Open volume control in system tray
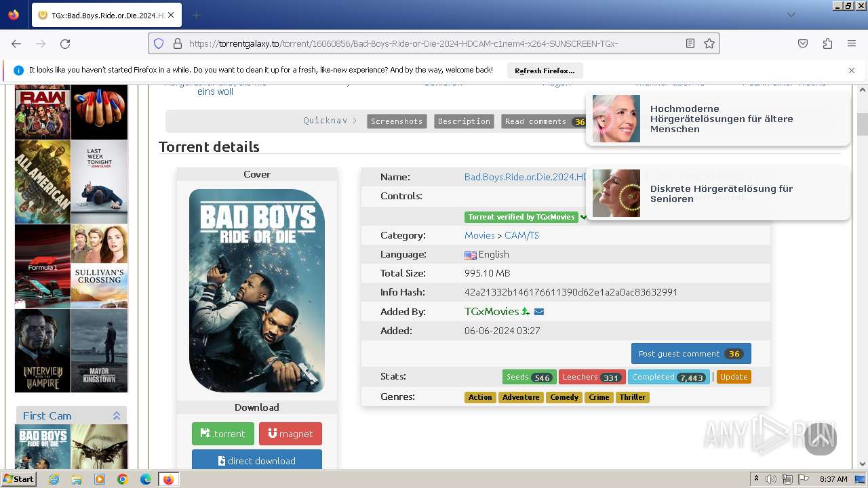Image resolution: width=868 pixels, height=488 pixels. pos(771,479)
